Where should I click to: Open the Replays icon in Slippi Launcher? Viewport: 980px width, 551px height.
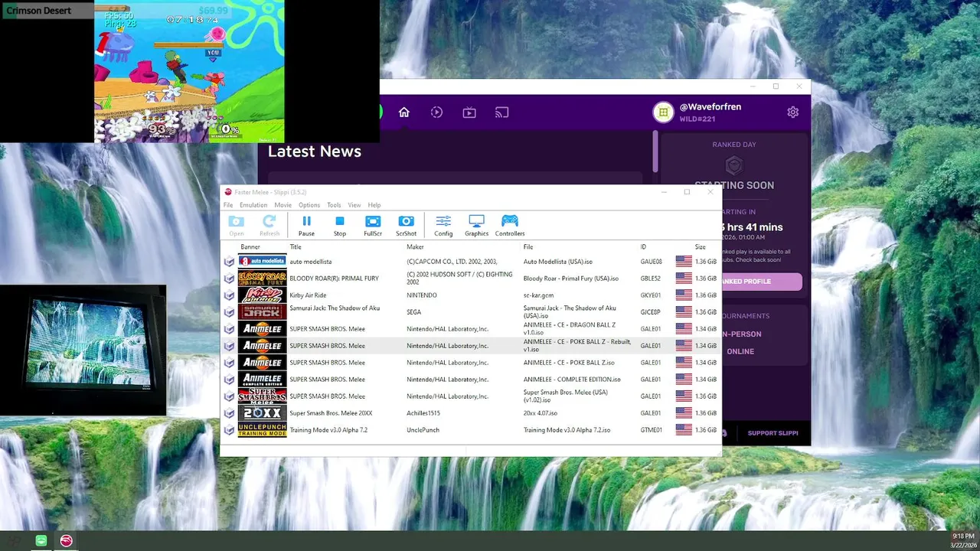click(436, 112)
